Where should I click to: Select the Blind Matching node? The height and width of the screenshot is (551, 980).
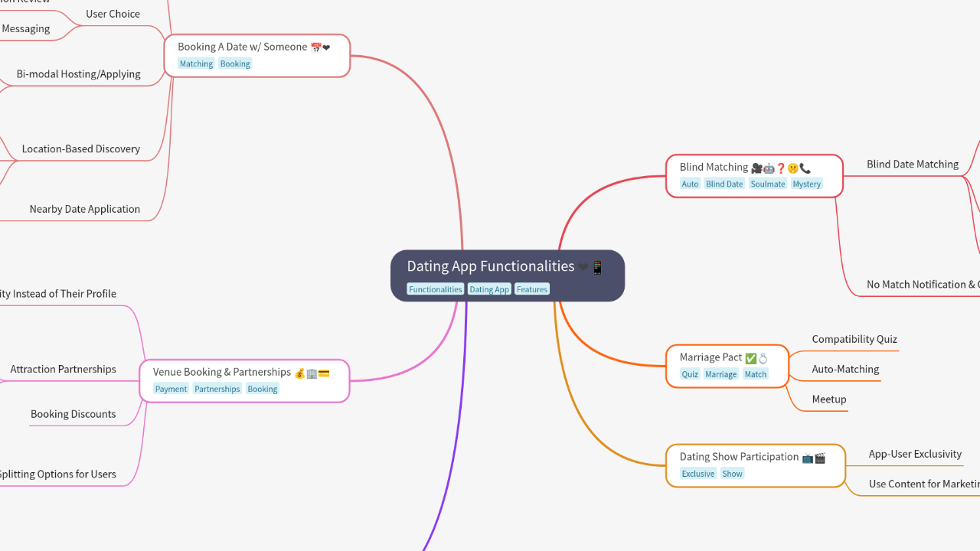754,175
